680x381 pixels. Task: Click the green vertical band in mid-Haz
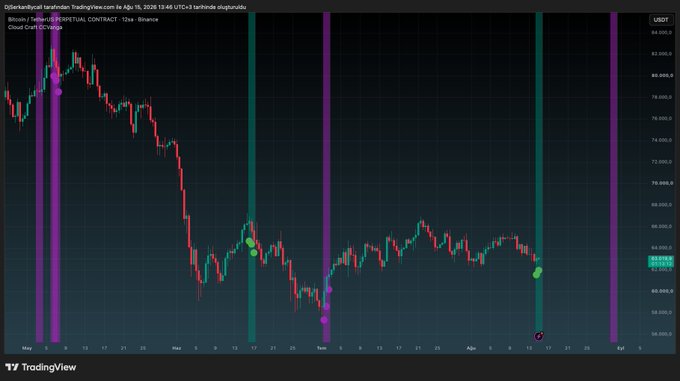[x=252, y=177]
